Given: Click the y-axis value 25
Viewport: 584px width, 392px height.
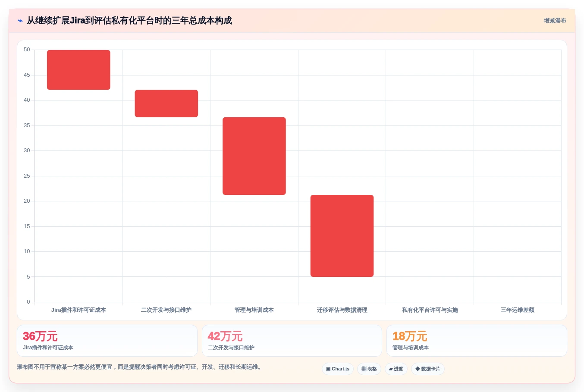Looking at the screenshot, I should click(x=27, y=176).
